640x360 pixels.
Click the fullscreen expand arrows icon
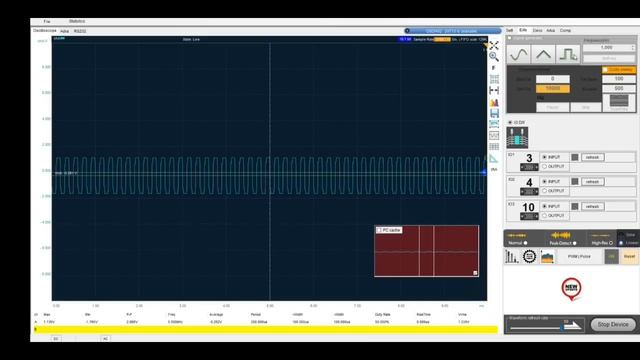click(494, 45)
